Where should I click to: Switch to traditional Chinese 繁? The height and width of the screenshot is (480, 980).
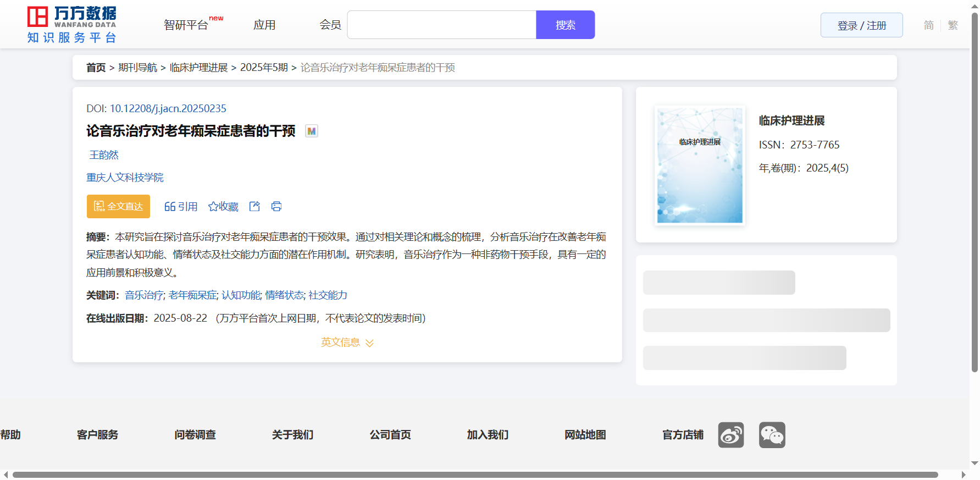tap(953, 25)
